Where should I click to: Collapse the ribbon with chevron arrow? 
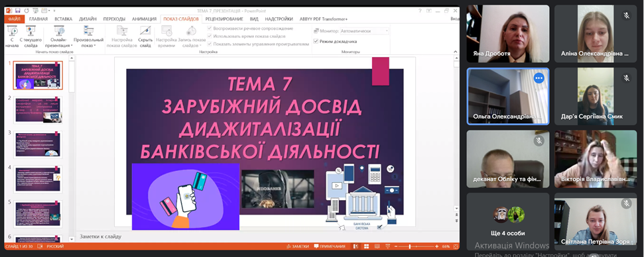455,52
